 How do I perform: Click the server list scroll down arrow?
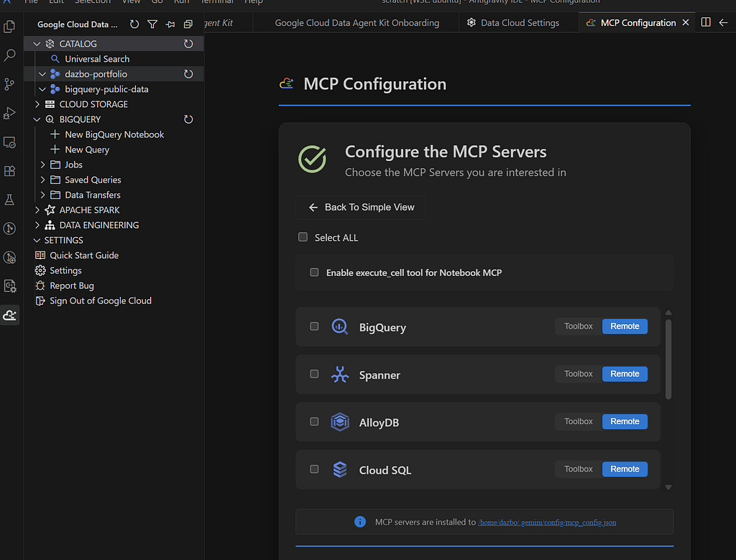(x=668, y=487)
